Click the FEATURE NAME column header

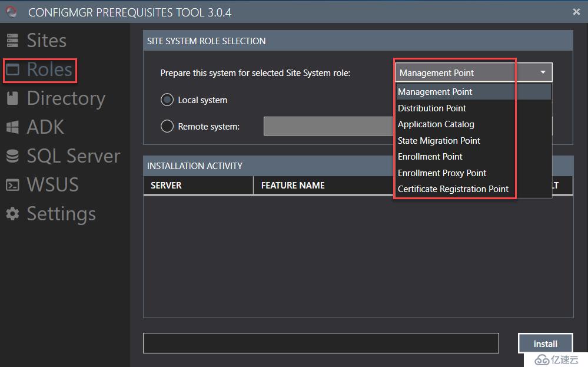point(323,186)
